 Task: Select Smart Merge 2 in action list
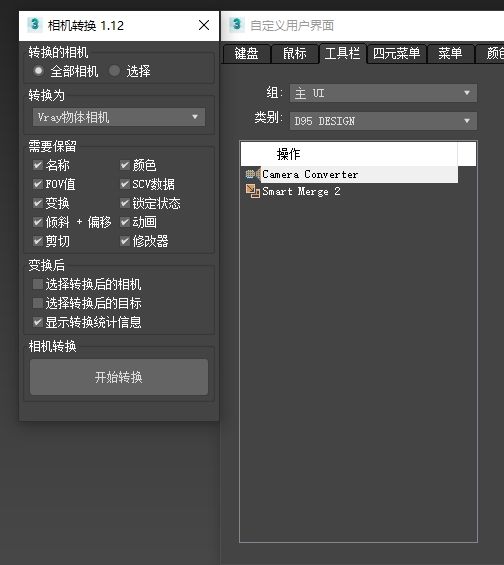[x=301, y=191]
